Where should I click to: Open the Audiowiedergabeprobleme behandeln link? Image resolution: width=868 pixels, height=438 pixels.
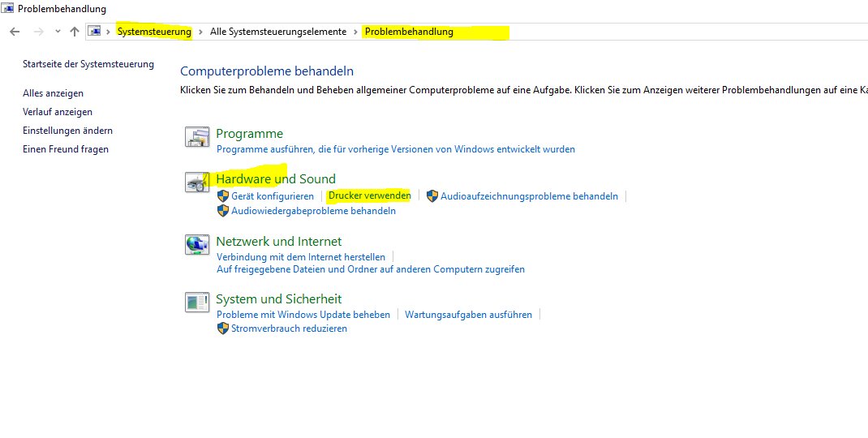point(313,211)
